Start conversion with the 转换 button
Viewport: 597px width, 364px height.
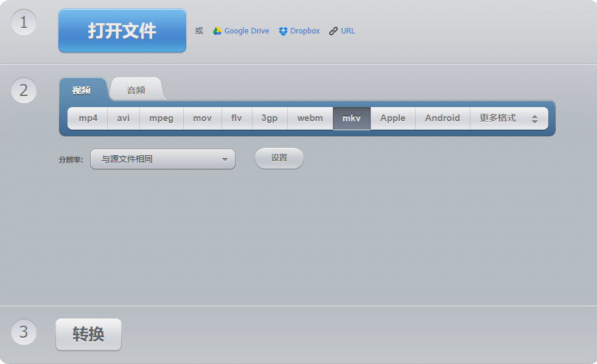tap(88, 334)
